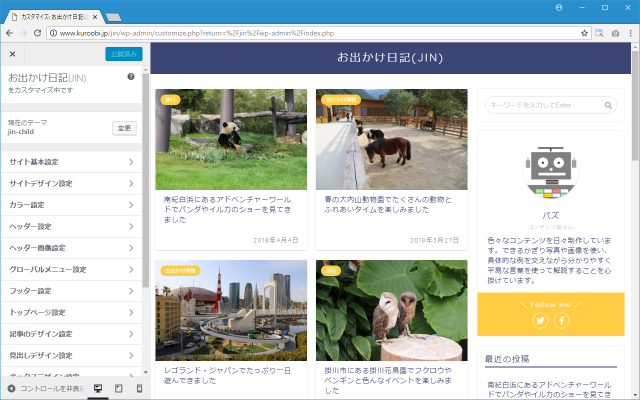Switch to desktop preview mode
This screenshot has width=640, height=400.
(98, 388)
